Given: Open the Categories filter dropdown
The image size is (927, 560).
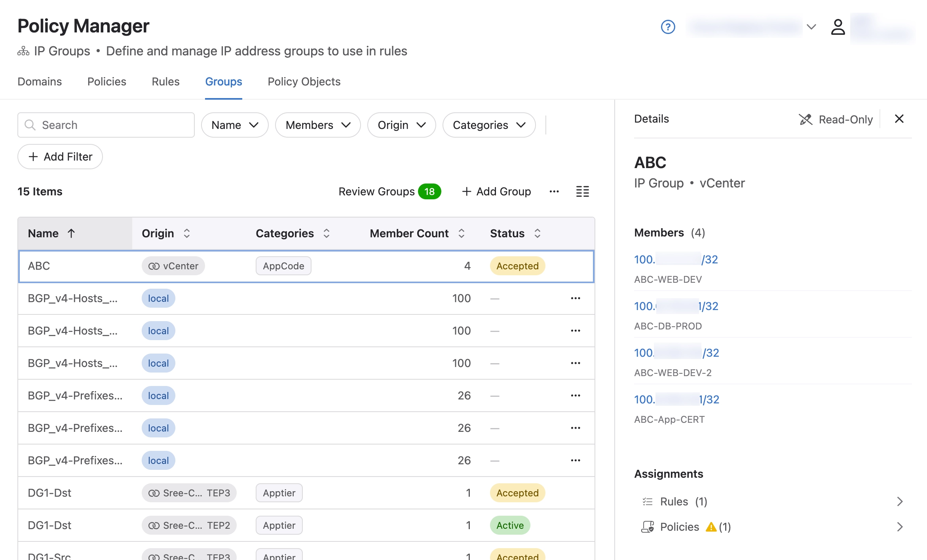Looking at the screenshot, I should tap(489, 125).
